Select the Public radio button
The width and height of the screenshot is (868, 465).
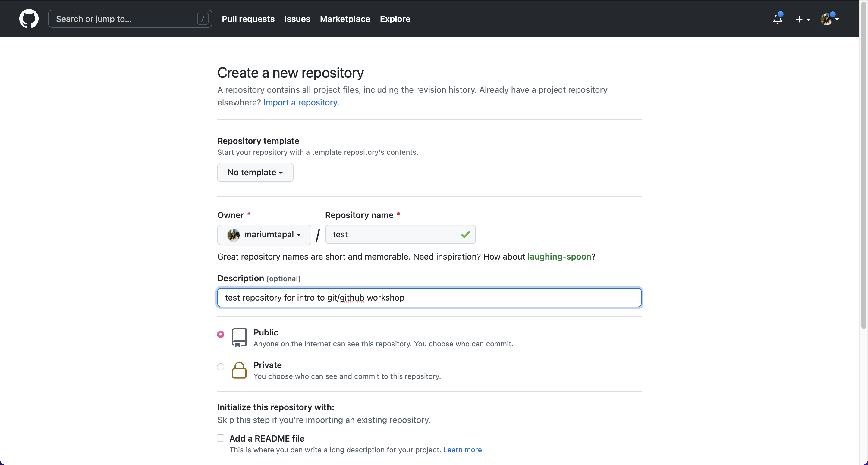coord(221,334)
